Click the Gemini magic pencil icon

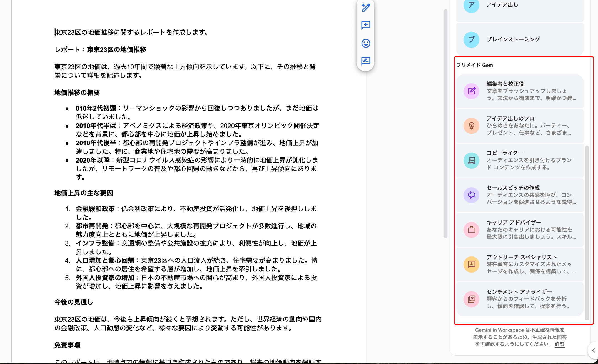[x=366, y=8]
